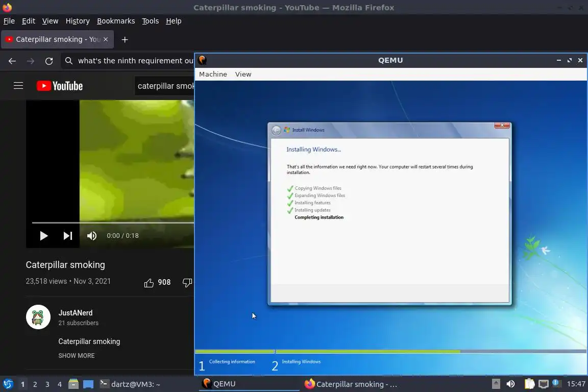Switch to workspace 4
The height and width of the screenshot is (392, 588).
[x=59, y=384]
